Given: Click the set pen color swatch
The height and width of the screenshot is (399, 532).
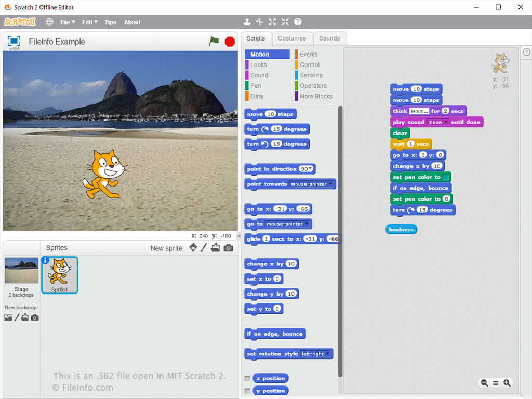Looking at the screenshot, I should (445, 177).
